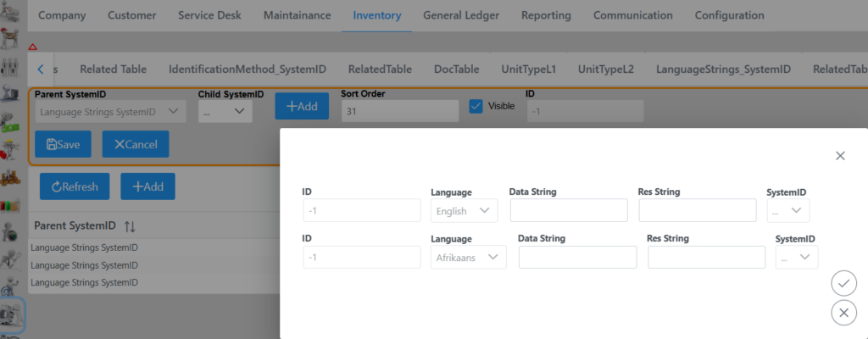The width and height of the screenshot is (868, 339).
Task: Click the red warning triangle icon
Action: click(32, 47)
